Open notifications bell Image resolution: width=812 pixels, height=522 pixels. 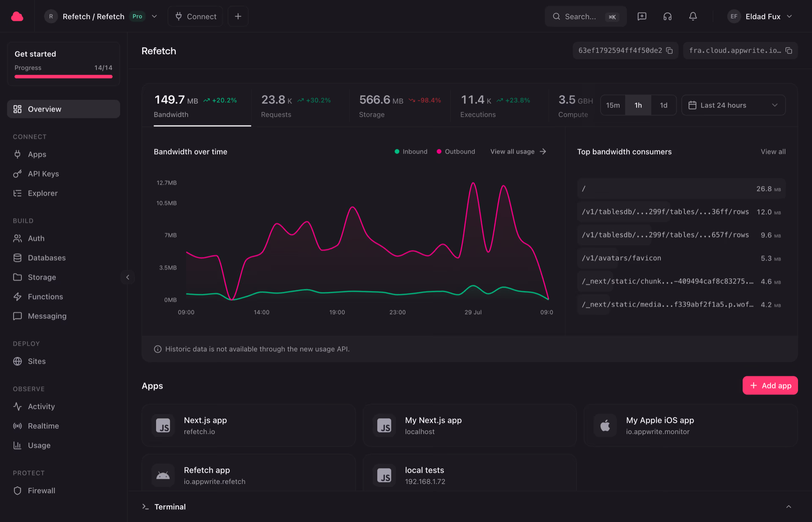693,16
